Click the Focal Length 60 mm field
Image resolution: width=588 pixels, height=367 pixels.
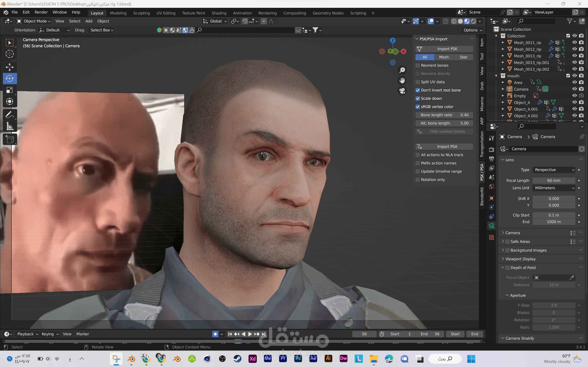[554, 181]
